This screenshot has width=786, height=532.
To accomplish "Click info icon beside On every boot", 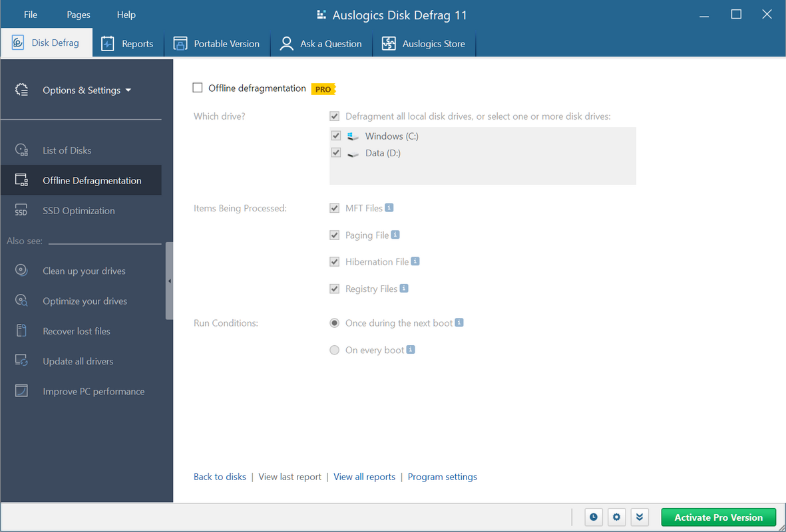I will tap(411, 350).
